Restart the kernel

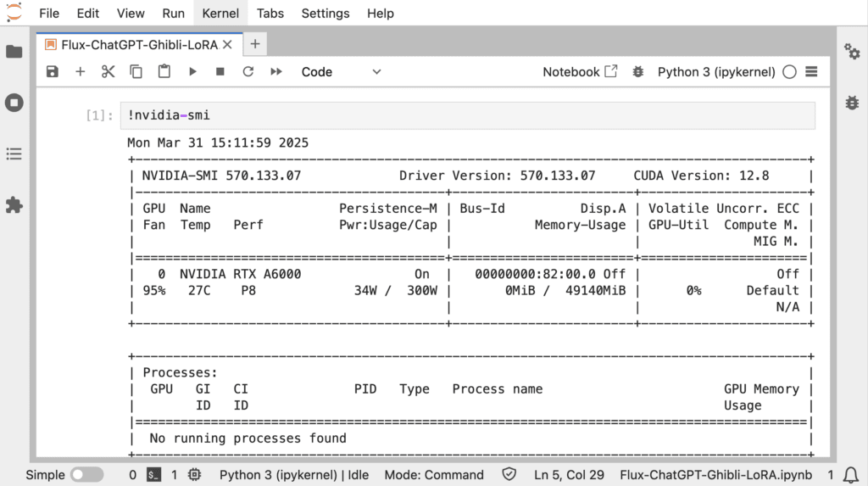(x=248, y=71)
